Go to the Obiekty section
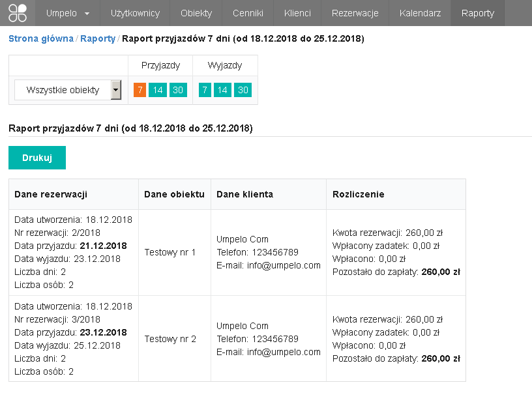532x404 pixels. 196,13
